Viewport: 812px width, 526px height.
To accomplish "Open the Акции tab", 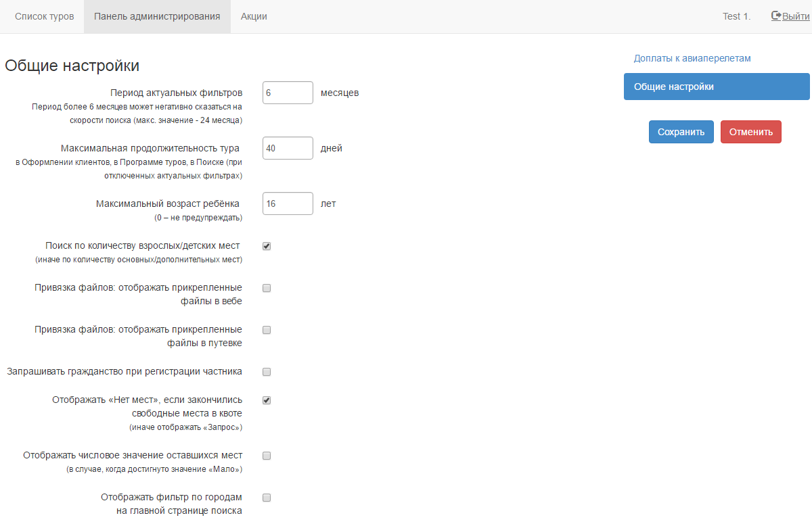I will (254, 16).
